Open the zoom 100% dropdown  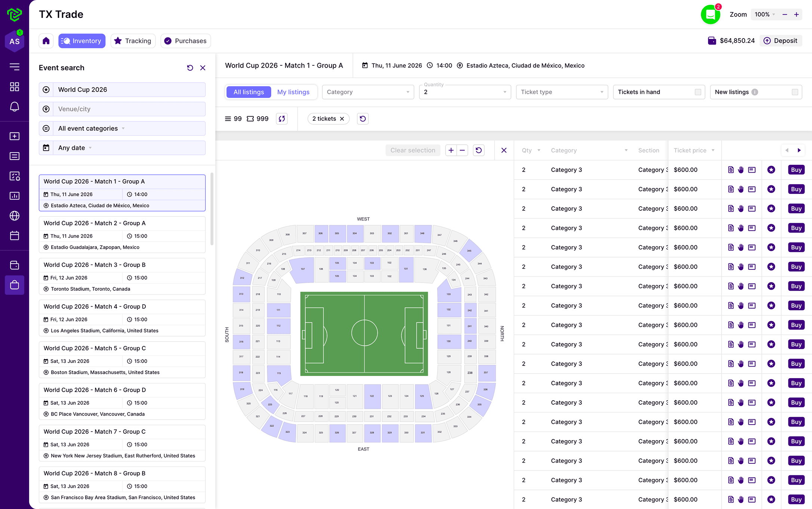[x=765, y=15]
